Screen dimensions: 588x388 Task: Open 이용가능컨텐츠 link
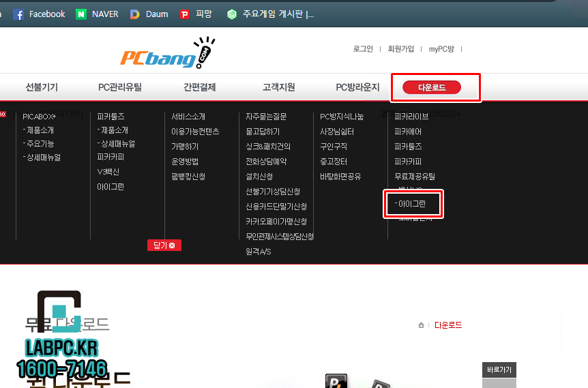pos(195,132)
